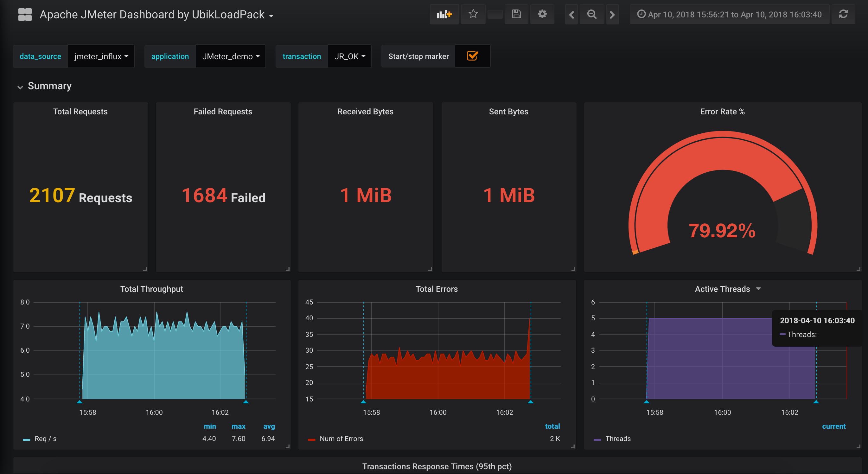The image size is (868, 474).
Task: Click the settings gear icon
Action: [x=541, y=15]
